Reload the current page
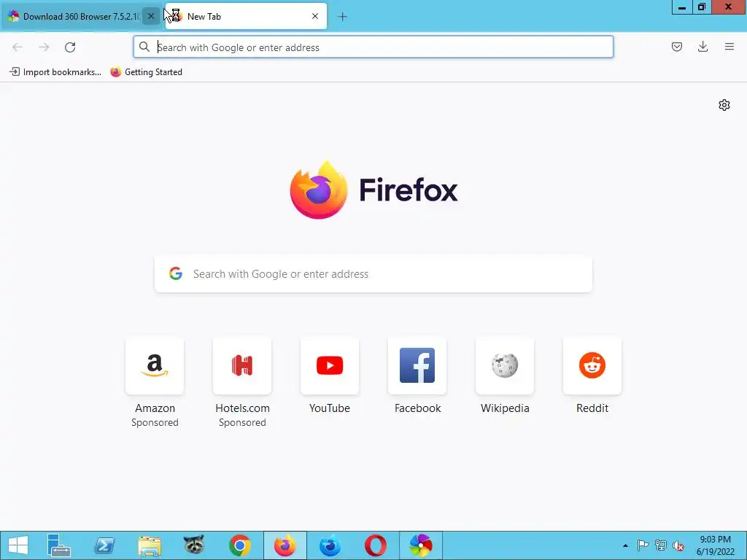This screenshot has width=747, height=560. coord(70,47)
